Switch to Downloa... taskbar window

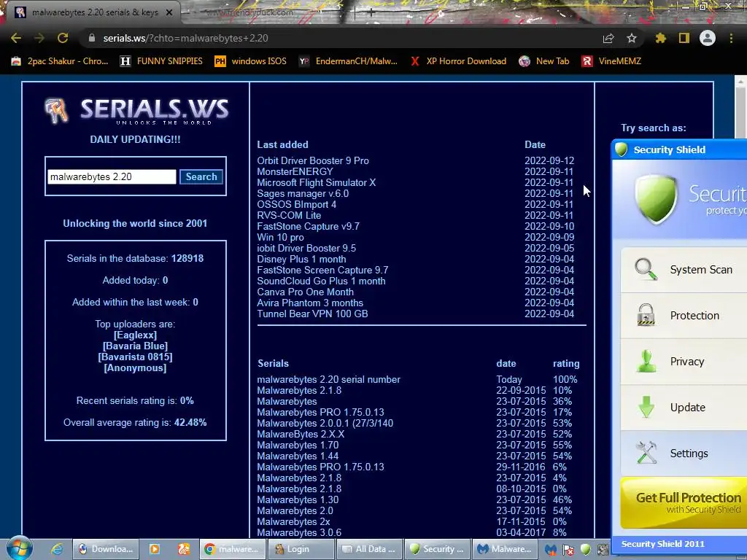(106, 549)
